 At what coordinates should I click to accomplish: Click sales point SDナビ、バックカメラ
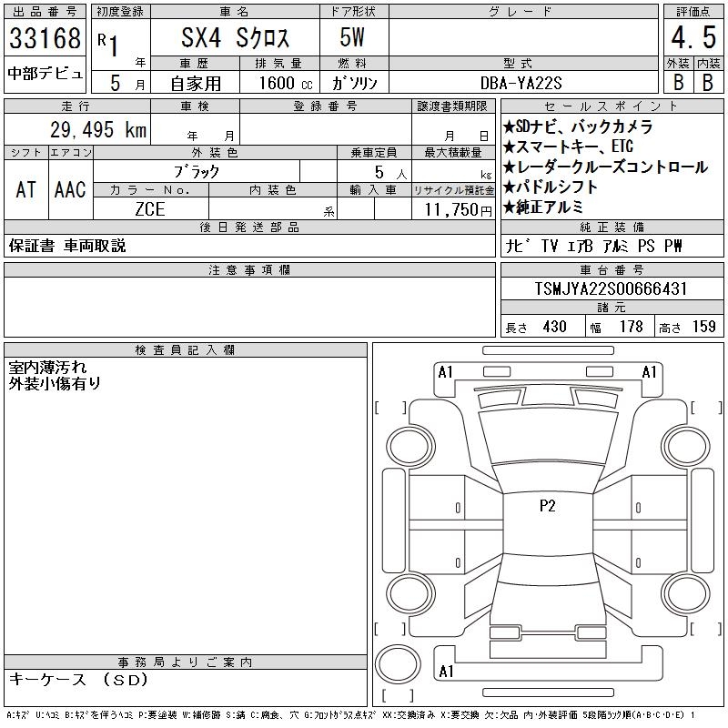point(578,126)
